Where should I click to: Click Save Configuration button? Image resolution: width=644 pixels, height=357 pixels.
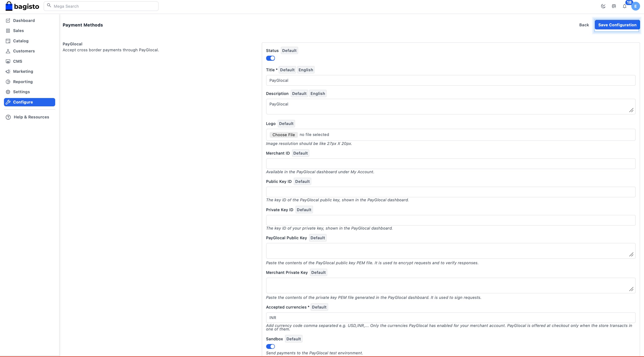617,25
